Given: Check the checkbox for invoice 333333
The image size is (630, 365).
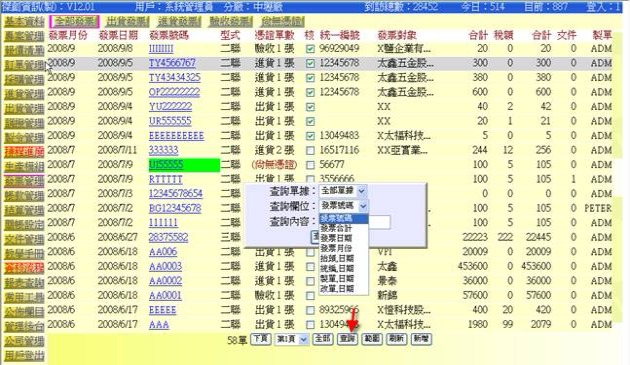Looking at the screenshot, I should (310, 150).
